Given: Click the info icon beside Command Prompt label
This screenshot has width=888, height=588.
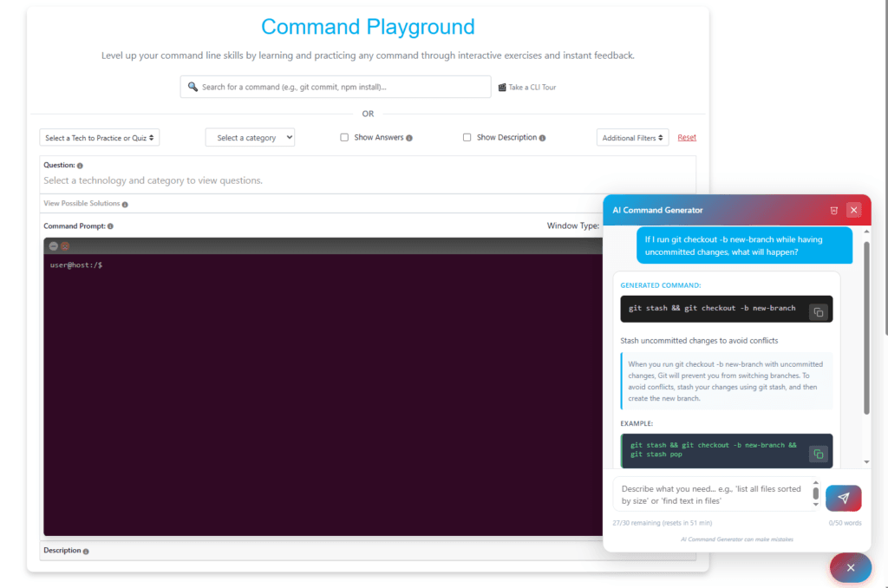Looking at the screenshot, I should coord(110,226).
